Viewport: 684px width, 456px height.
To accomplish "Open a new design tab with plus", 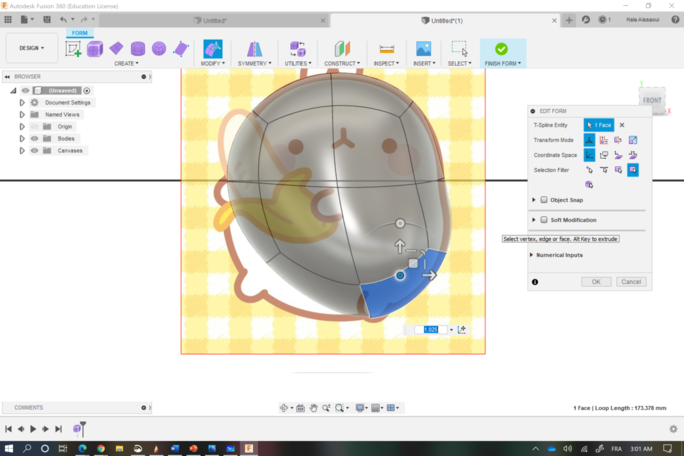I will 569,20.
